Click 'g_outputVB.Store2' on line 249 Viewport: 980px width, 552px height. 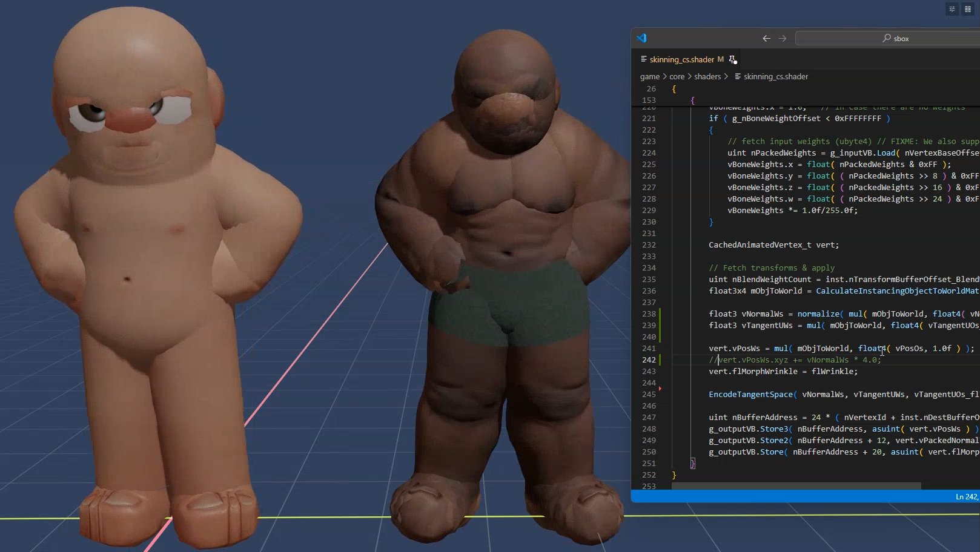pyautogui.click(x=749, y=440)
